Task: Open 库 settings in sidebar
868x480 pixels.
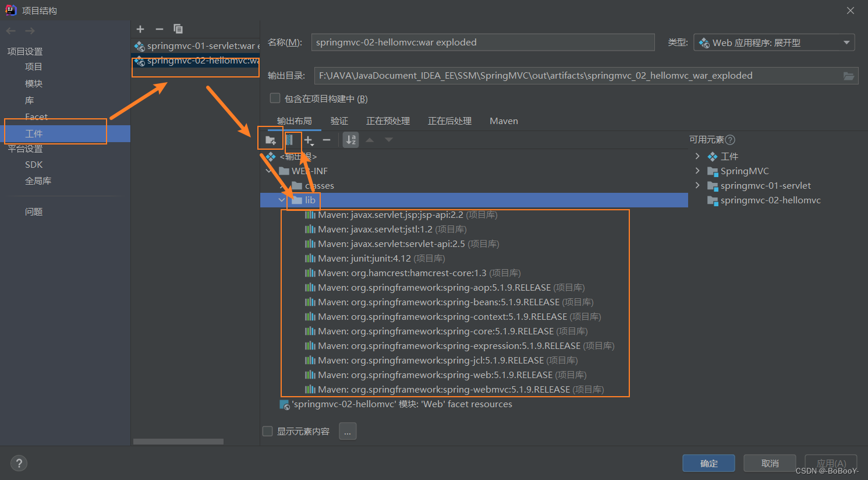Action: [x=30, y=101]
